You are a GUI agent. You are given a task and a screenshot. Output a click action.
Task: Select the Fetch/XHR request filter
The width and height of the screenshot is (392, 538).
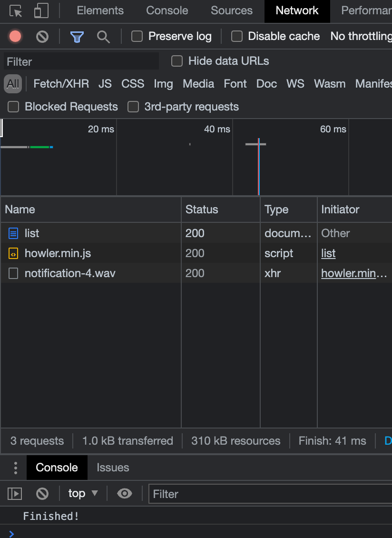(61, 84)
